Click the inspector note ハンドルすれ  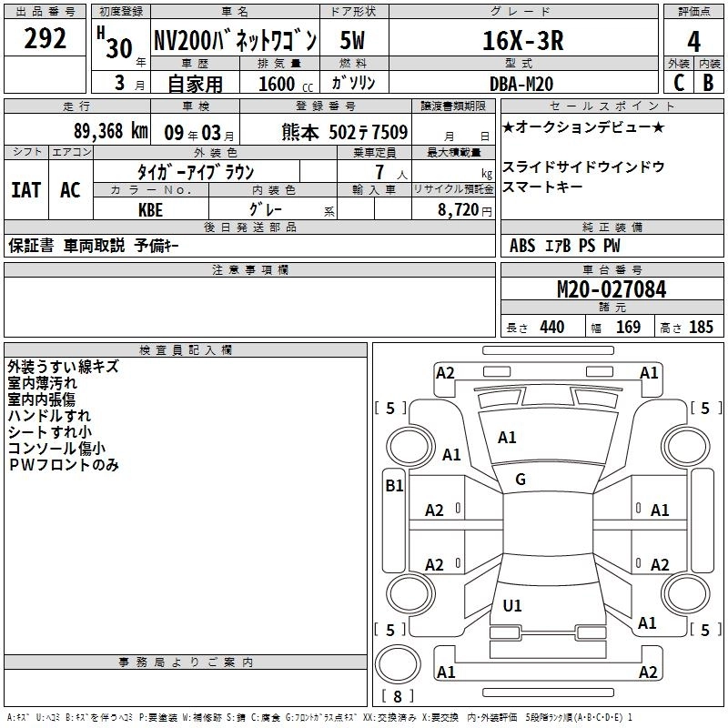click(x=49, y=416)
